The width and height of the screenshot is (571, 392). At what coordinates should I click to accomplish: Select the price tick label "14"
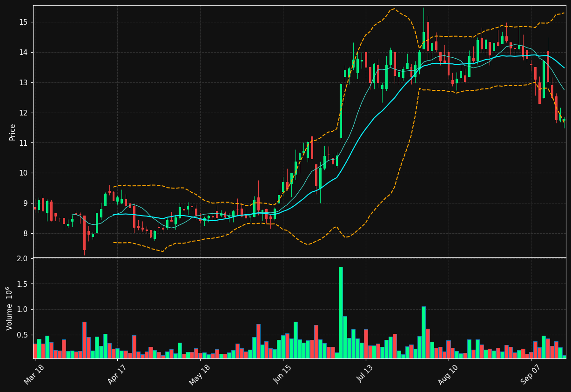pos(23,53)
